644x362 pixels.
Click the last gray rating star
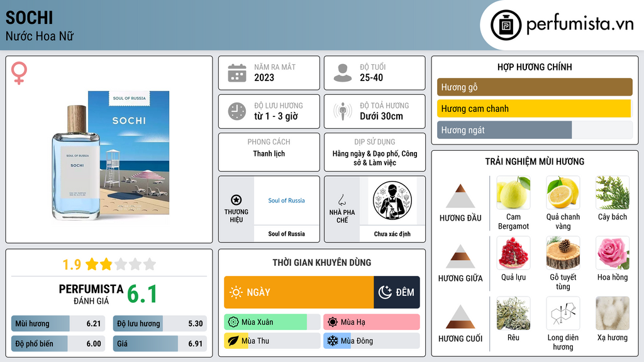point(150,264)
